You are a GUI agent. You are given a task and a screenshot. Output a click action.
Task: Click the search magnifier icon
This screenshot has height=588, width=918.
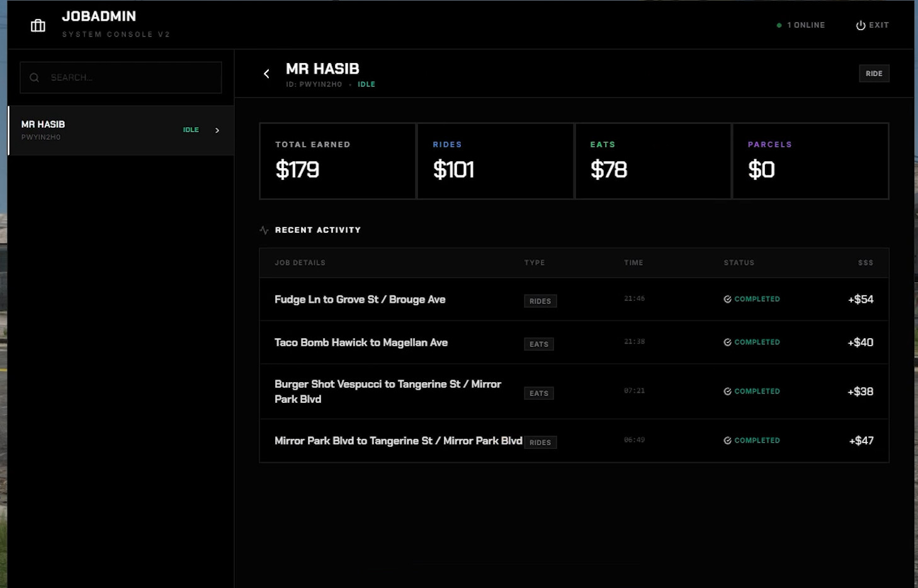point(35,77)
